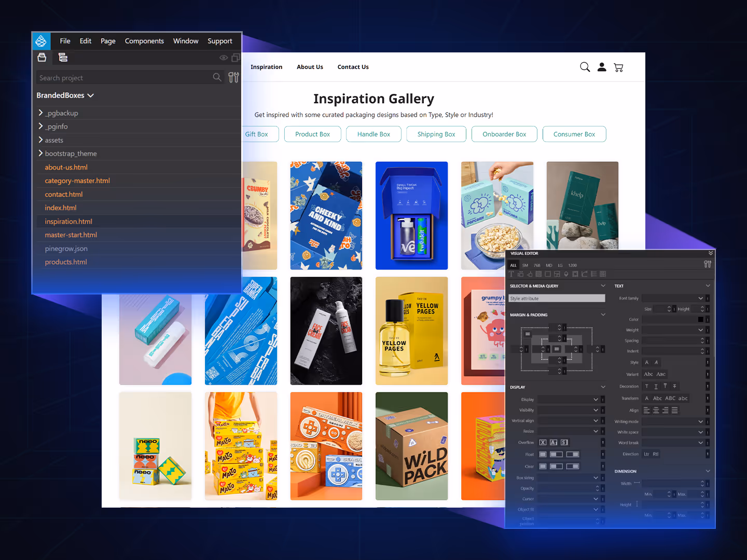The image size is (747, 560).
Task: Click the user account icon in the navbar
Action: 601,67
